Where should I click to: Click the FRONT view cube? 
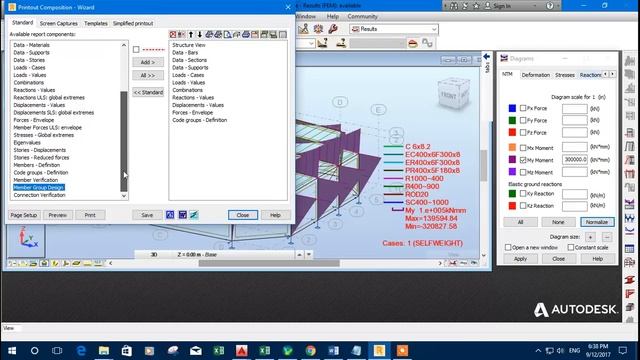[x=453, y=94]
